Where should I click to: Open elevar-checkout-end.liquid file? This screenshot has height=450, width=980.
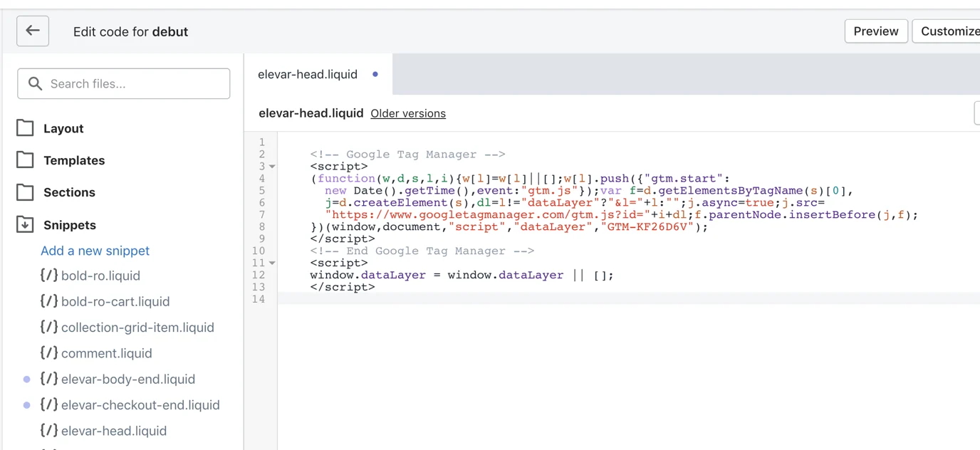click(x=140, y=405)
